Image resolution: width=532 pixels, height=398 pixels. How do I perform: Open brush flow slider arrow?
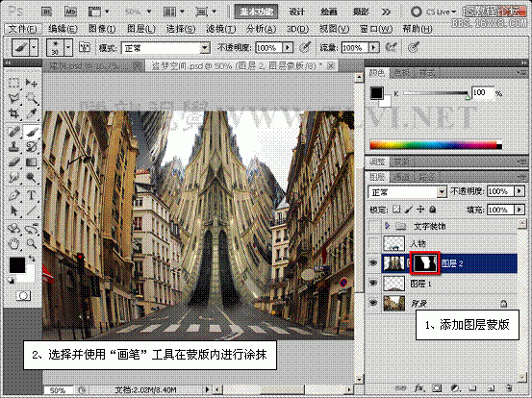pos(374,47)
